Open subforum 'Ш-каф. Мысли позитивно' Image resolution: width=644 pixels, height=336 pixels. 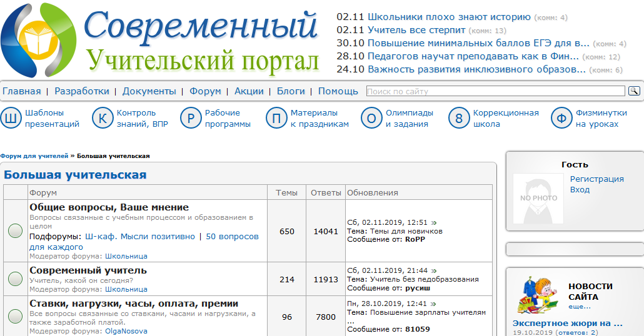tap(139, 237)
